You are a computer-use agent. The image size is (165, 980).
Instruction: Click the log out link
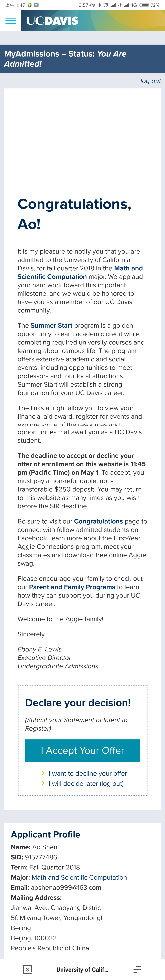151,81
